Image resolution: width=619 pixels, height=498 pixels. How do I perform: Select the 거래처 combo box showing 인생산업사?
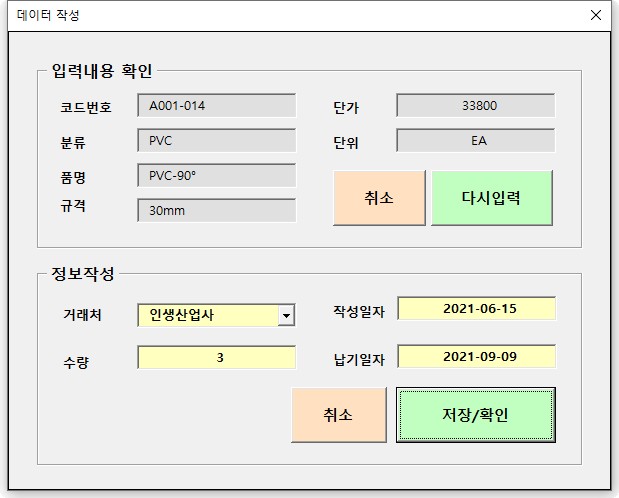pyautogui.click(x=216, y=315)
